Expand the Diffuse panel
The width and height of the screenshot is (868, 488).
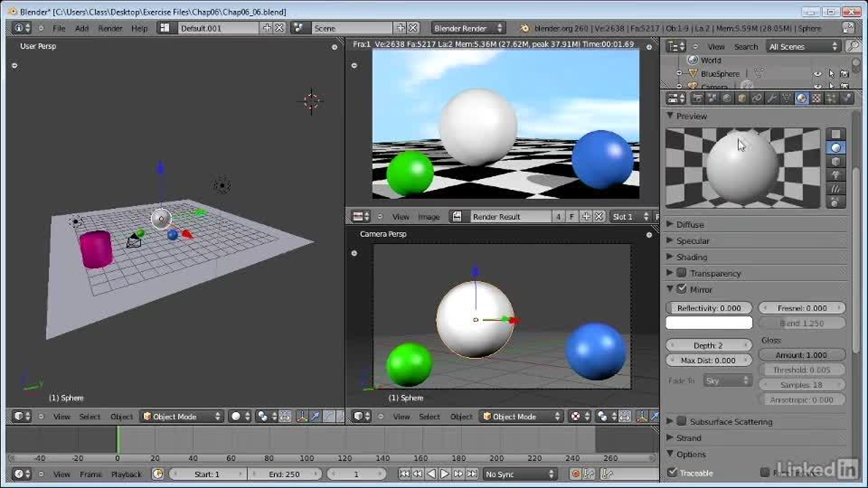coord(690,224)
